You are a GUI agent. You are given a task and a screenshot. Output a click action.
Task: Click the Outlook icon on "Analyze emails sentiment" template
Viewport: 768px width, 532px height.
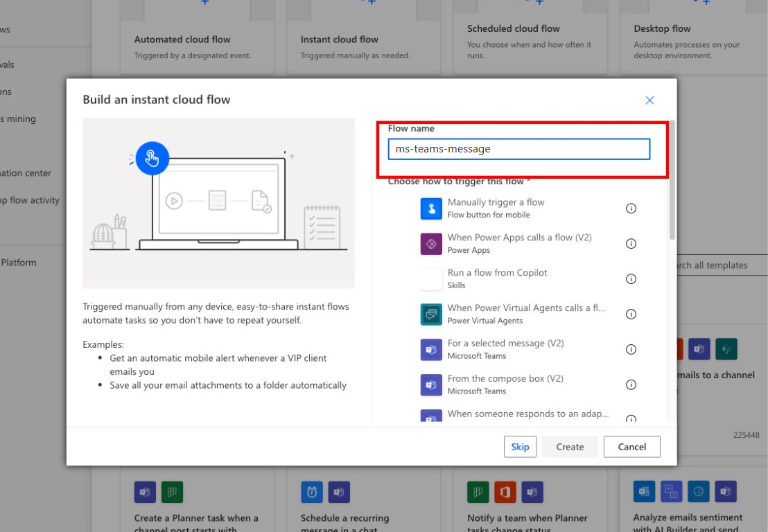[x=644, y=492]
